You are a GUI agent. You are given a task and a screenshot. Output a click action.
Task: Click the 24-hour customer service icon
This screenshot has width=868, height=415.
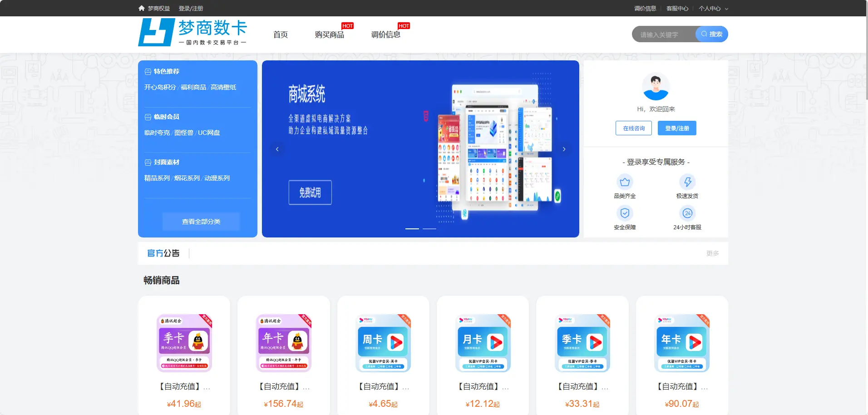(687, 213)
